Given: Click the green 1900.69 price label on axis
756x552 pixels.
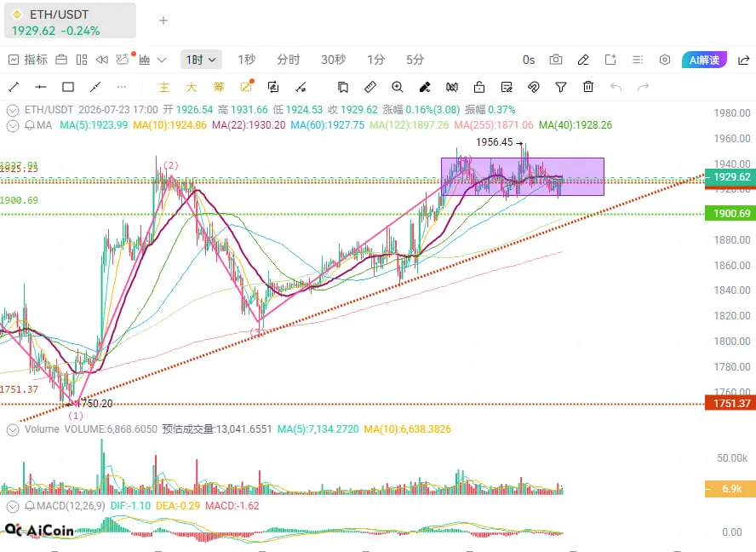Looking at the screenshot, I should pos(729,214).
